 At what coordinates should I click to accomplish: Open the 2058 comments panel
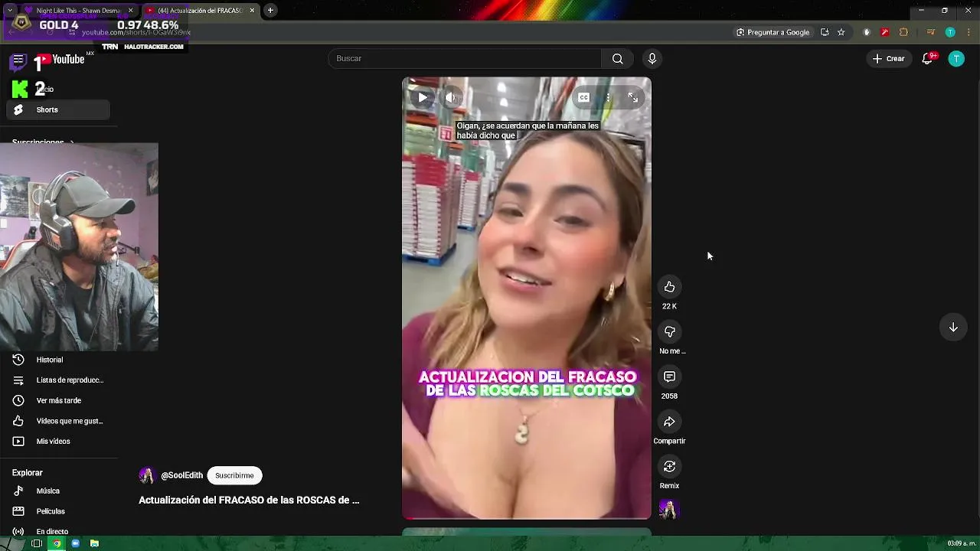click(x=669, y=377)
